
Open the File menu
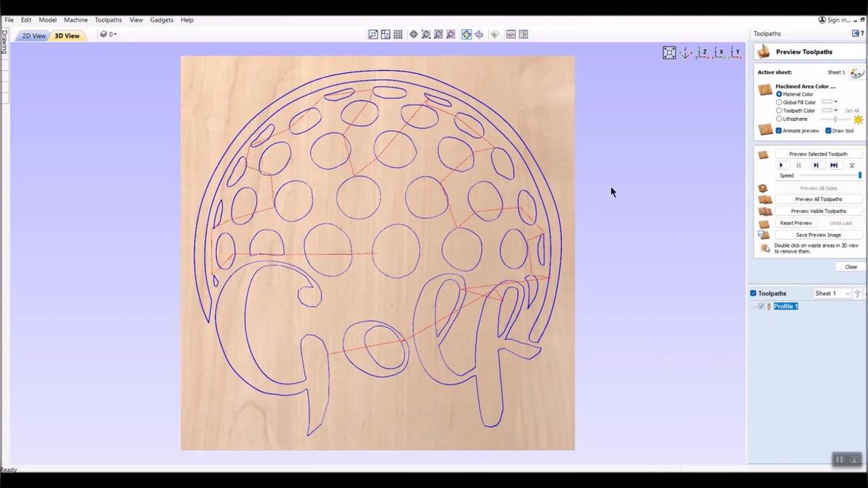tap(9, 20)
